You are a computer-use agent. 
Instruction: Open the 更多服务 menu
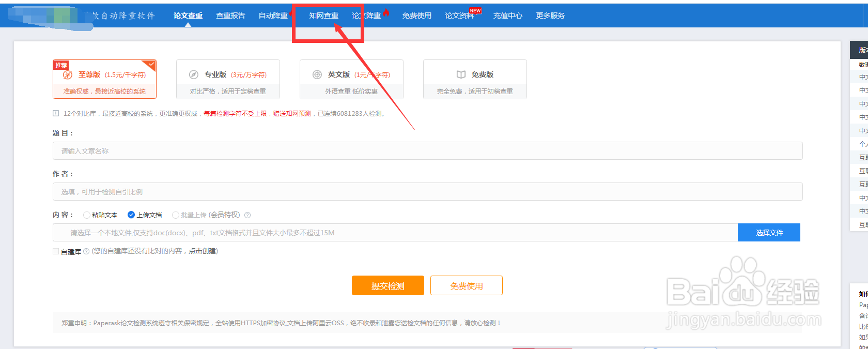pyautogui.click(x=550, y=16)
